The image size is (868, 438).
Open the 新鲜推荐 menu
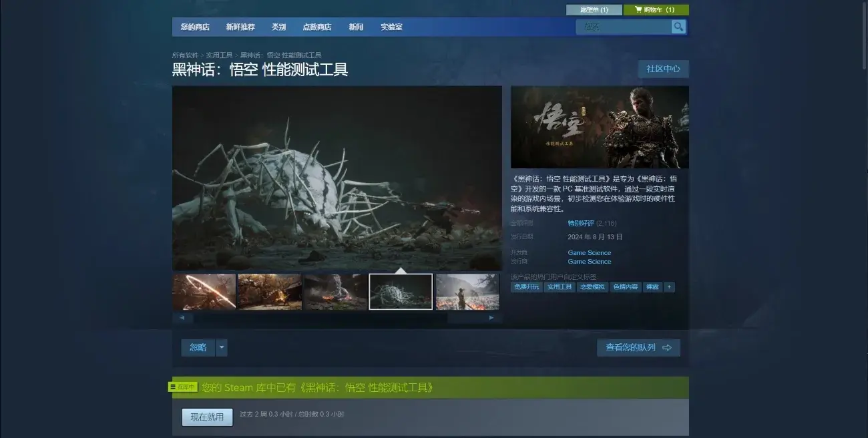240,27
